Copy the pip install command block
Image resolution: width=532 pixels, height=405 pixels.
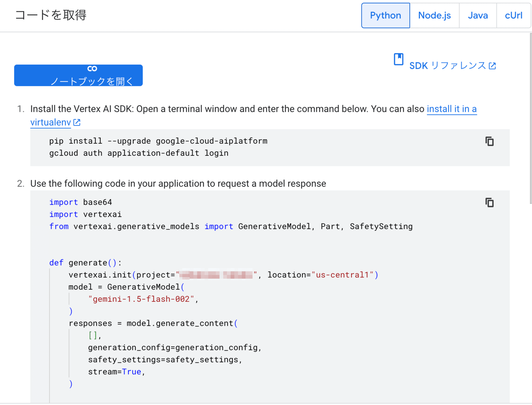tap(489, 141)
